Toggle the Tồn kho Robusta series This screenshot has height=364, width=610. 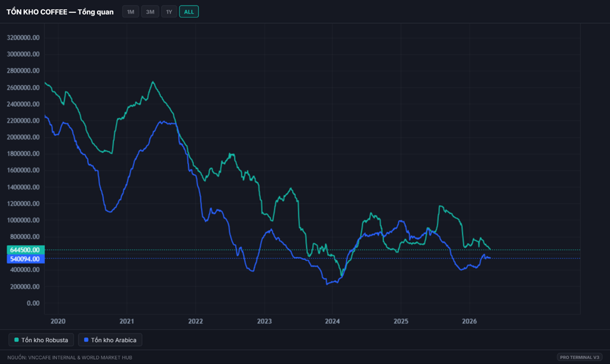click(x=41, y=340)
